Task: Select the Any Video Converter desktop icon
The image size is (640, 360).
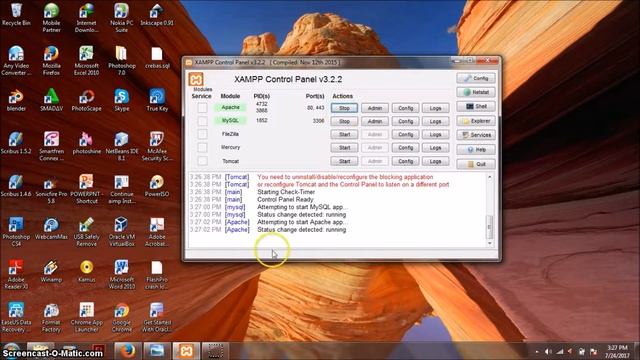Action: tap(16, 61)
